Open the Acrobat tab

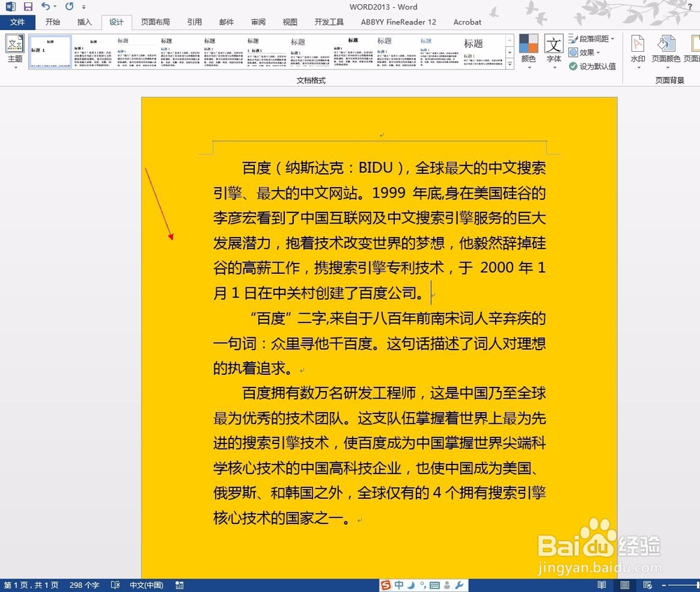click(468, 22)
